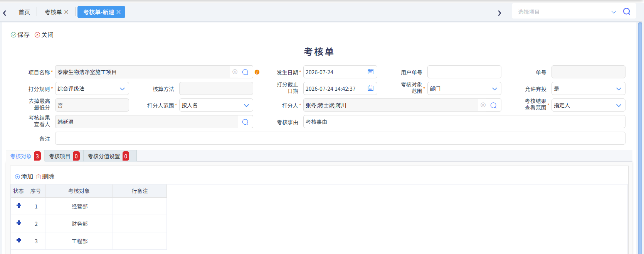The width and height of the screenshot is (644, 254).
Task: Click into the 考核事由 input field
Action: [x=464, y=122]
